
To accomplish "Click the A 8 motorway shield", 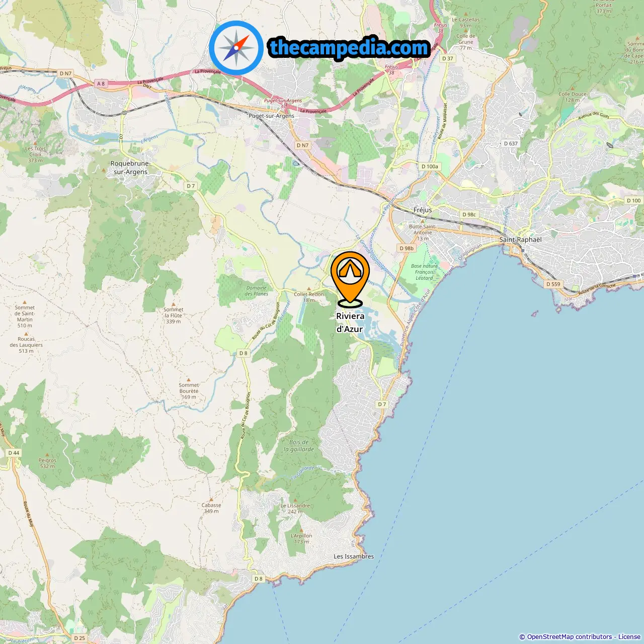I will point(101,84).
